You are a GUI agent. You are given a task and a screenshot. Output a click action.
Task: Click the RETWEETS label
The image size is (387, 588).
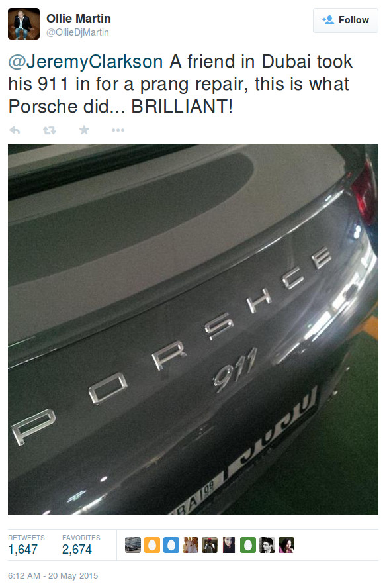26,538
